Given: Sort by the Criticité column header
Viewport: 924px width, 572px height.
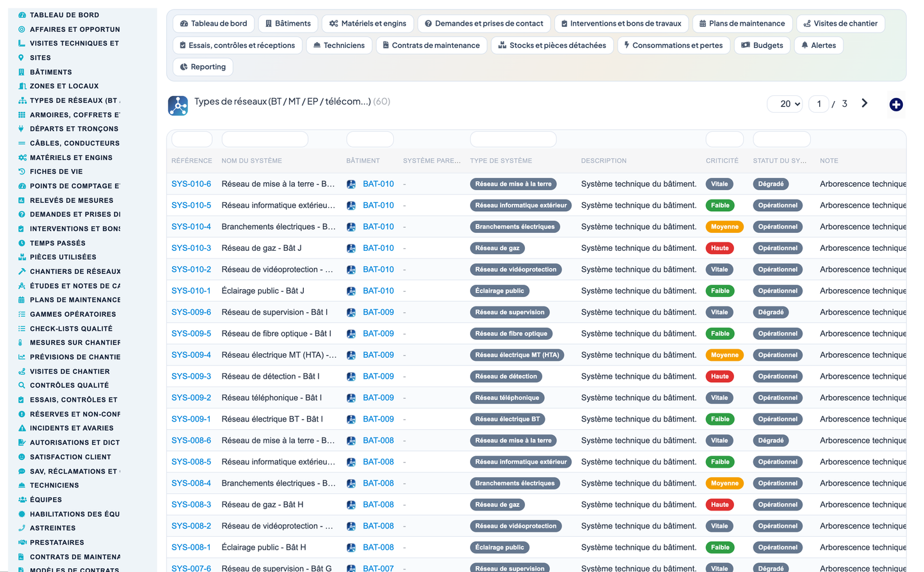Looking at the screenshot, I should (x=722, y=161).
